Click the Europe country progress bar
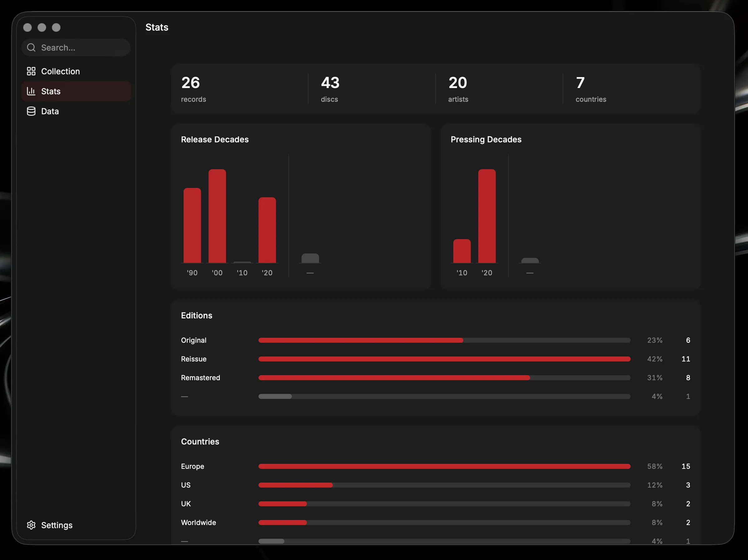Screen dimensions: 748x560 tap(444, 466)
